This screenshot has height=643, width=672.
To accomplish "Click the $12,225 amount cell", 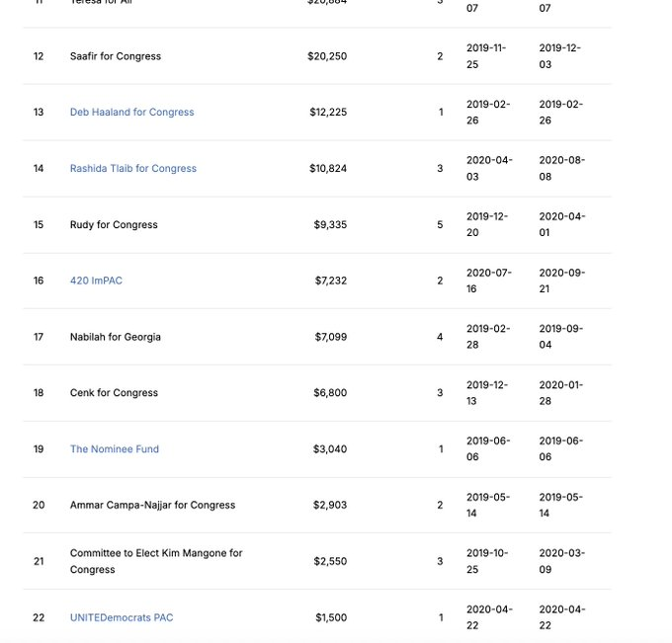I will click(x=328, y=113).
